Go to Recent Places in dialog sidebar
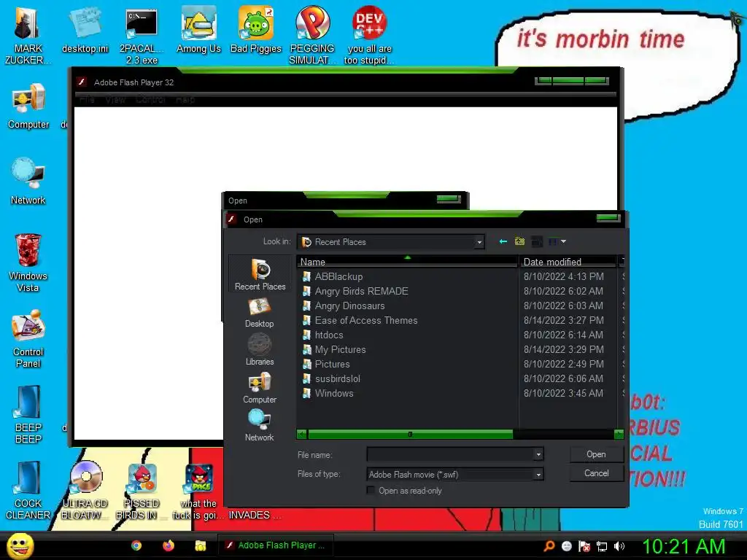Screen dimensions: 747x560 coord(260,274)
